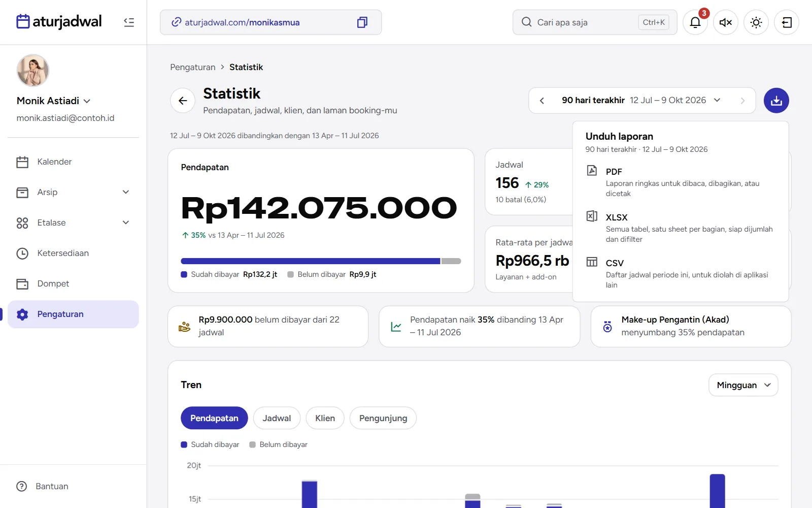Click the 'Belum dibayar' chart legend swatch
812x508 pixels.
pyautogui.click(x=252, y=444)
